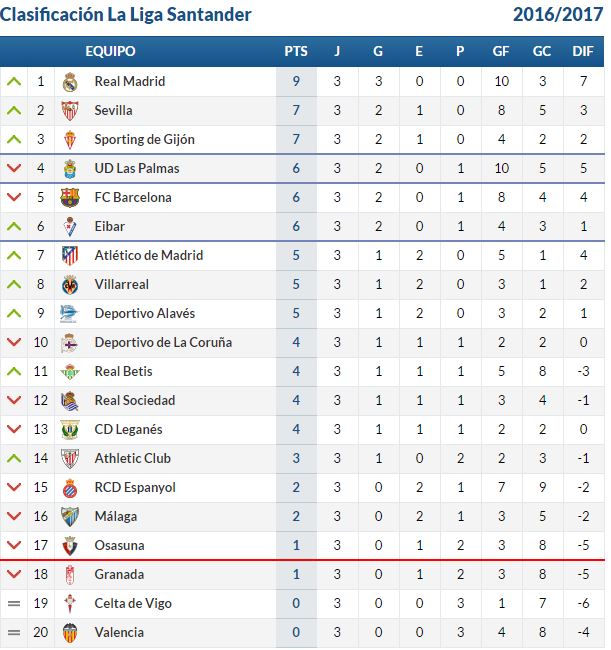The image size is (611, 650).
Task: Click the green up arrow beside Eibar
Action: click(14, 226)
